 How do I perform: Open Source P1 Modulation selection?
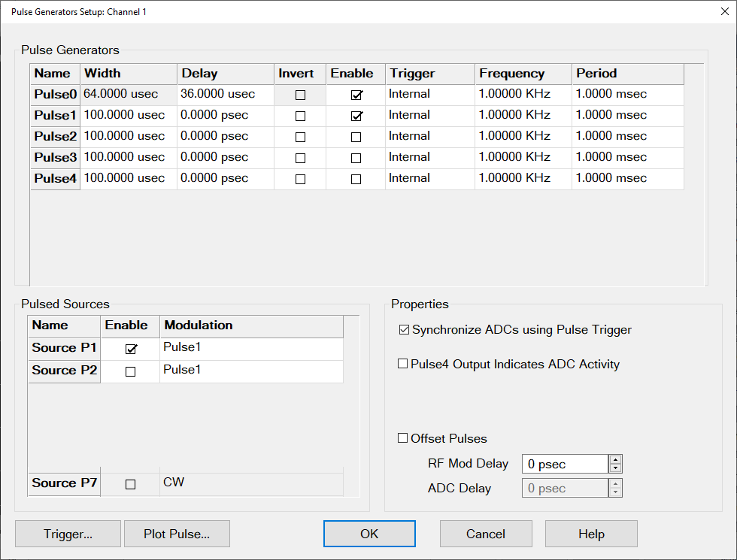[x=250, y=349]
